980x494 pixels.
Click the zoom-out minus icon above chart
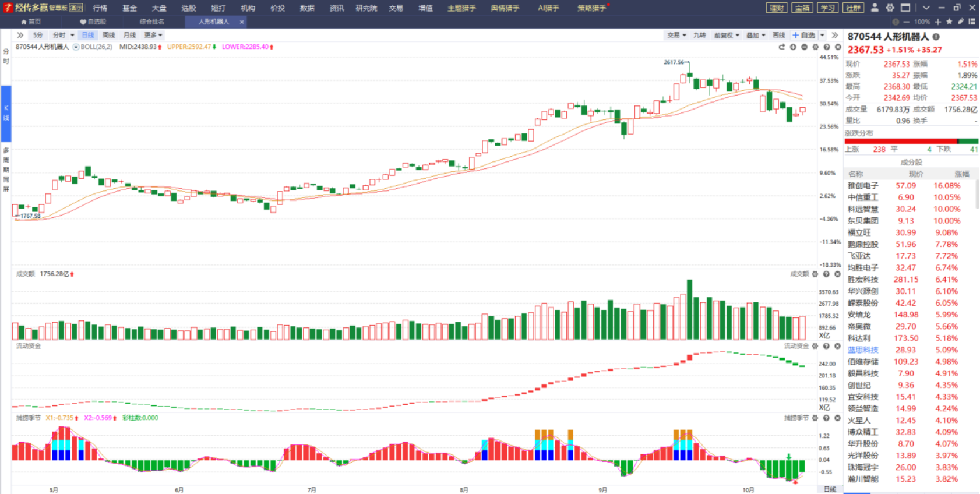(x=804, y=47)
